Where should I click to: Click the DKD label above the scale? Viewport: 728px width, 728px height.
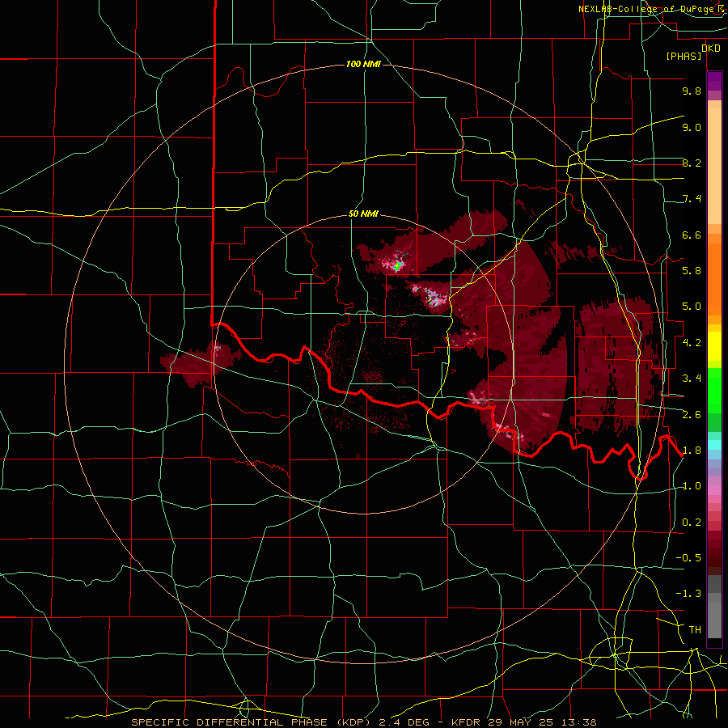(x=711, y=49)
